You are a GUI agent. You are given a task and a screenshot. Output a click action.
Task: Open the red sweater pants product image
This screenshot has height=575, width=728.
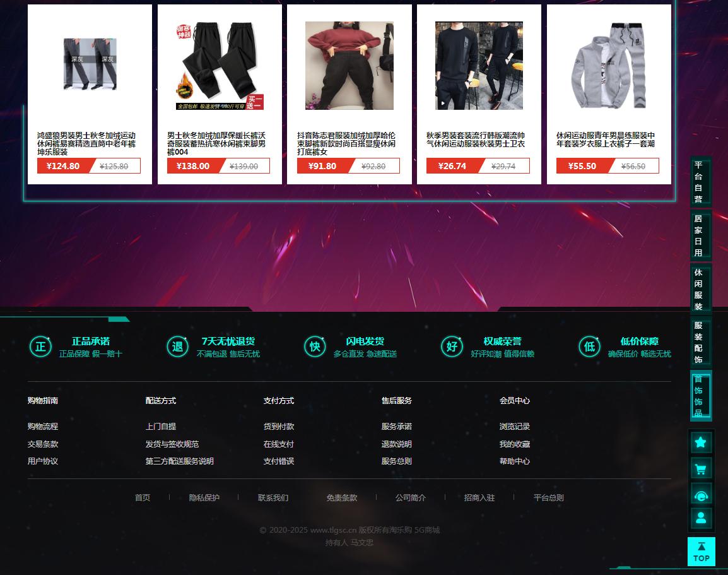(x=349, y=66)
